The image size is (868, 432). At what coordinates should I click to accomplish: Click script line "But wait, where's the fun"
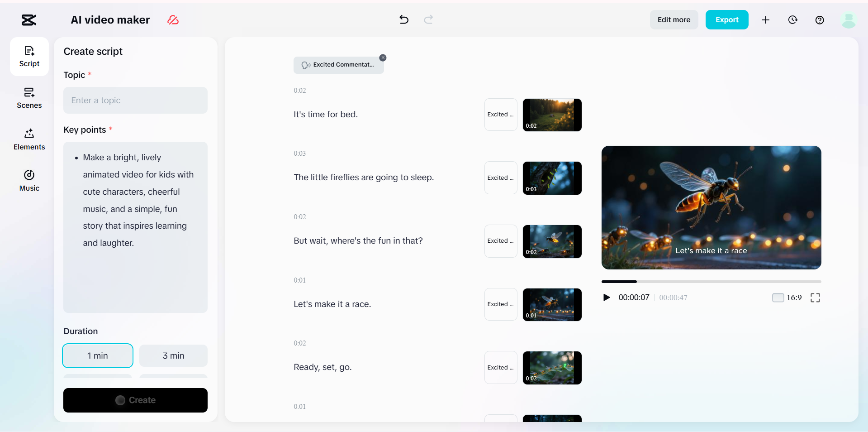(358, 241)
